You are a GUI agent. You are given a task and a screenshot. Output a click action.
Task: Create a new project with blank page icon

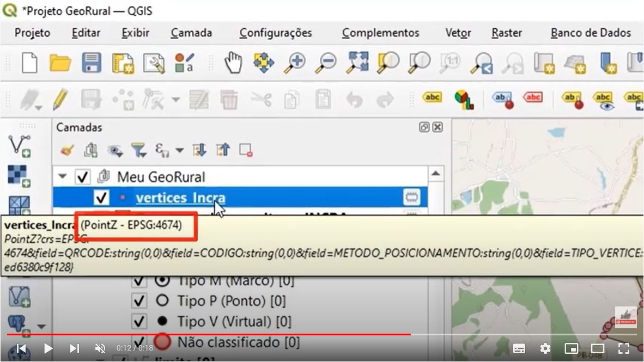pos(29,63)
